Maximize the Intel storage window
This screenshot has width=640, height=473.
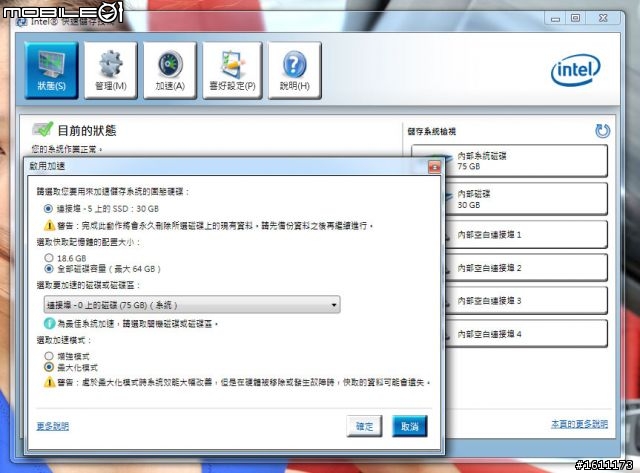coord(576,18)
